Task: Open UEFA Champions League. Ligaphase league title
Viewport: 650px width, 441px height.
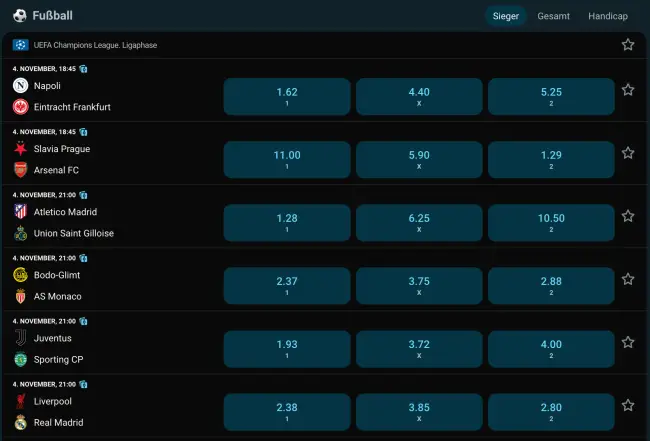Action: click(x=95, y=45)
